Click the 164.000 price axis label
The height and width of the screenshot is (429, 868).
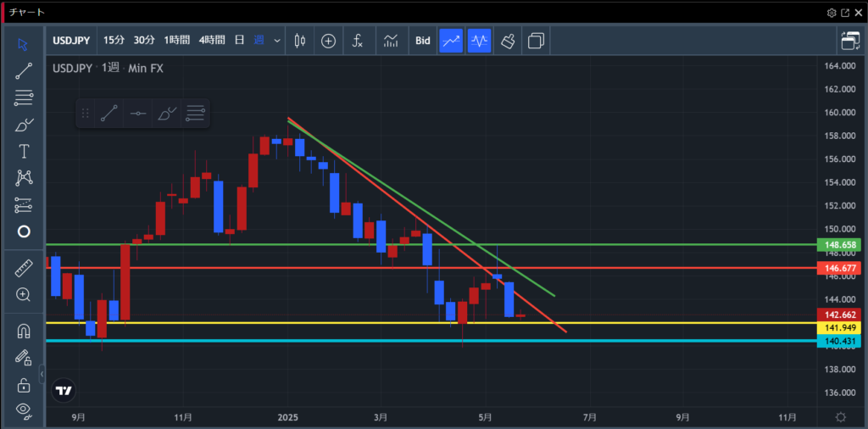(x=839, y=66)
